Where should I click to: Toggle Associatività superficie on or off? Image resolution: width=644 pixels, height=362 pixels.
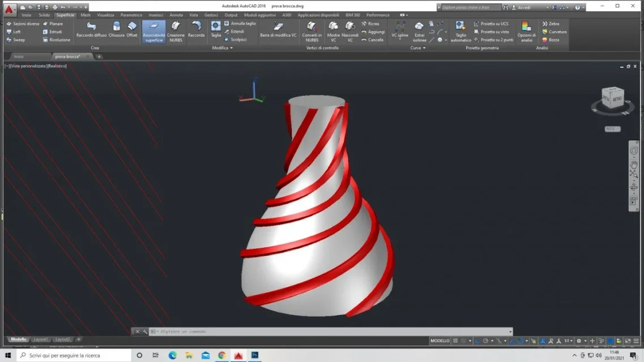153,31
